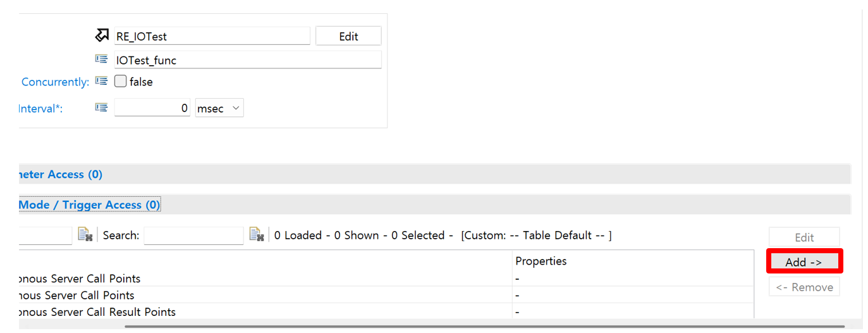868x333 pixels.
Task: Collapse the Mode / Trigger Access (0) section
Action: coord(89,204)
